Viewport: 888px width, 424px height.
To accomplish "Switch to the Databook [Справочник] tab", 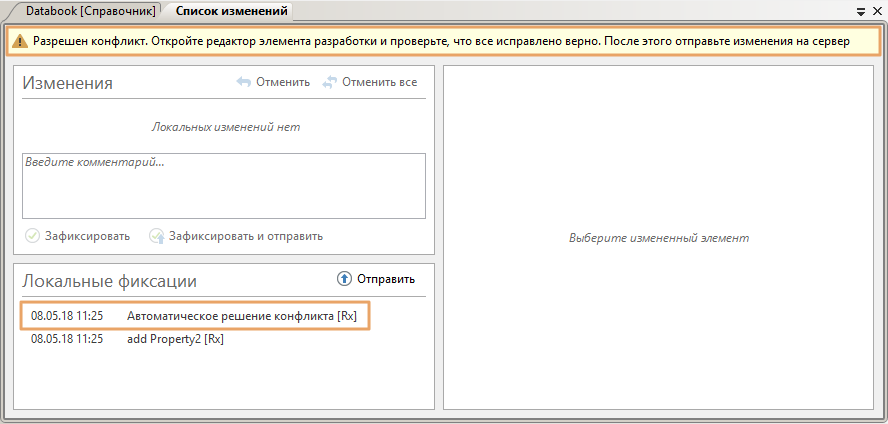I will pyautogui.click(x=91, y=11).
